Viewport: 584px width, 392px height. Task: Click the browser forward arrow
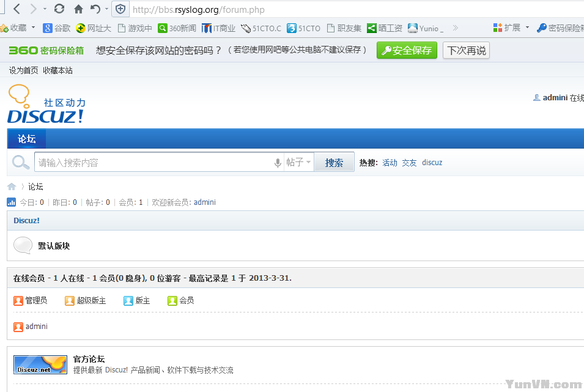pyautogui.click(x=34, y=9)
